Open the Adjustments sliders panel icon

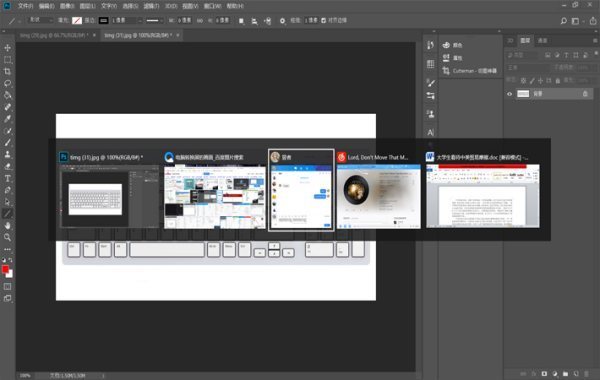[430, 96]
